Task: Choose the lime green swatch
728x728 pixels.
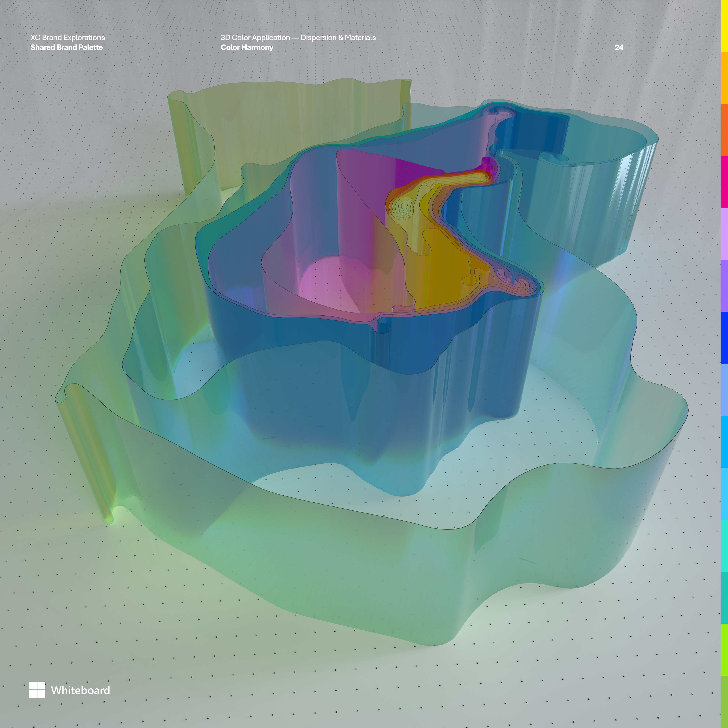Action: click(724, 650)
